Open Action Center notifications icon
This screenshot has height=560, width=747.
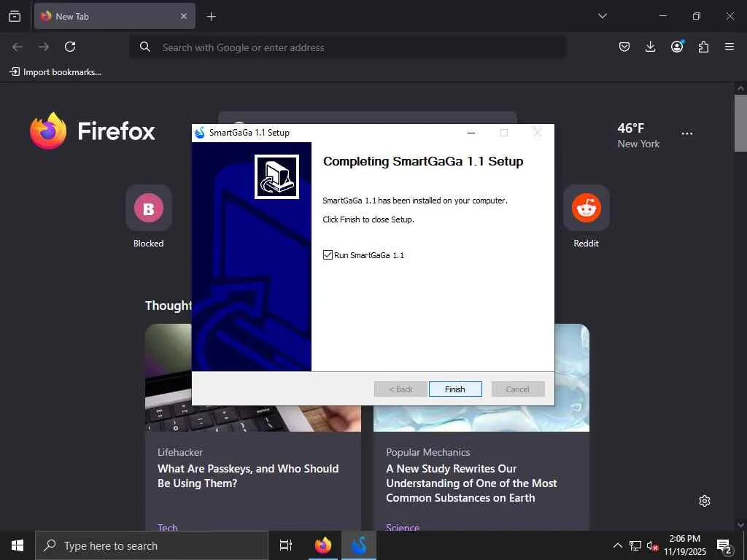pos(724,545)
